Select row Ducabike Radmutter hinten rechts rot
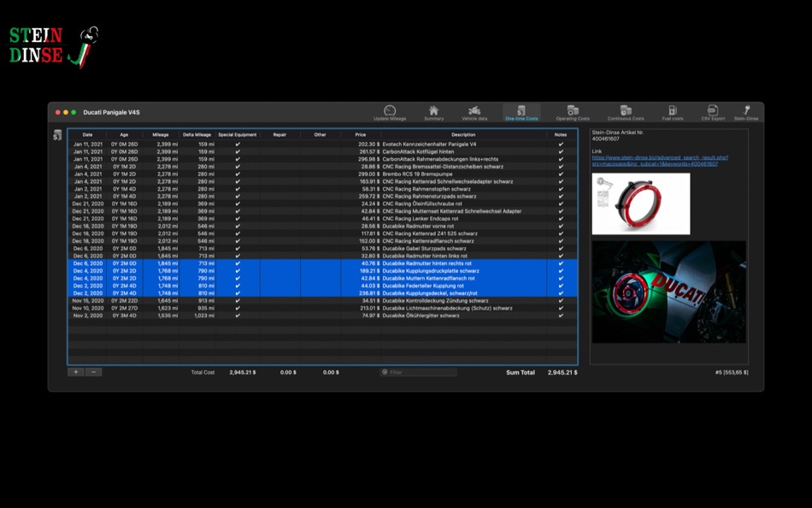812x508 pixels. (x=322, y=263)
